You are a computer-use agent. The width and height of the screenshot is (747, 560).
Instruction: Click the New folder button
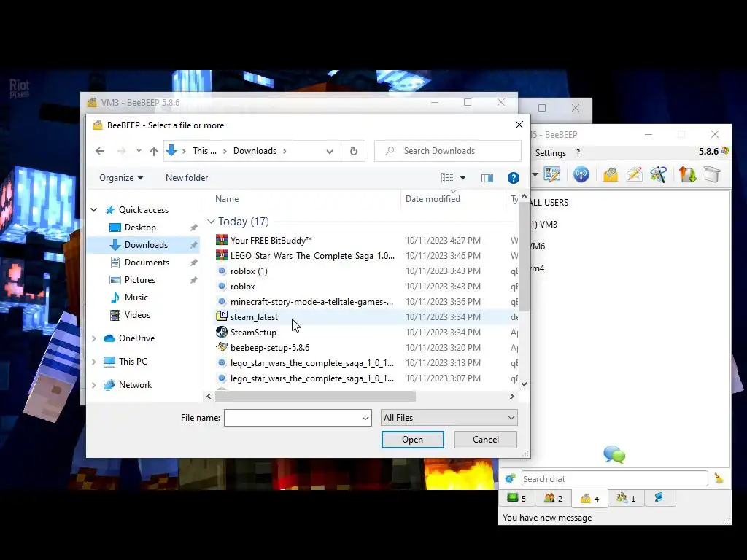point(187,178)
